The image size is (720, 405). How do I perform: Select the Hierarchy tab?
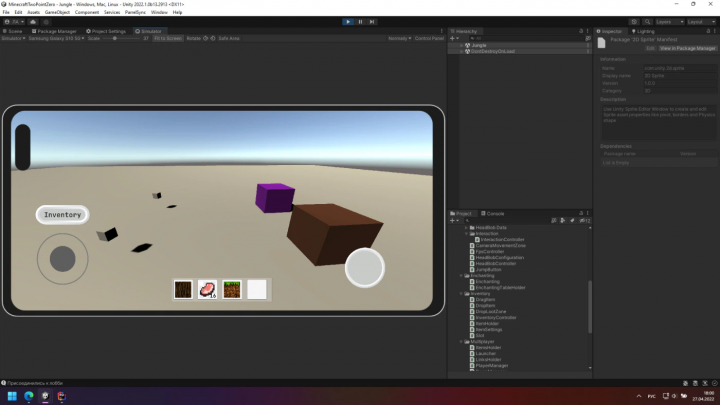[464, 31]
